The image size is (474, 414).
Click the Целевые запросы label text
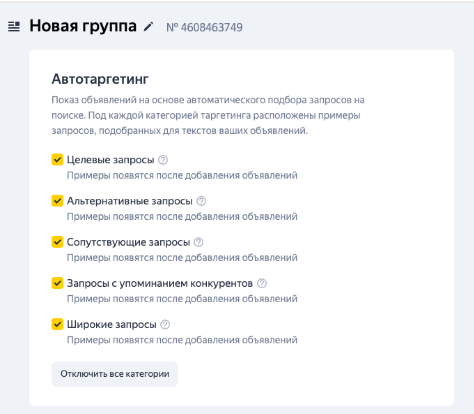pyautogui.click(x=111, y=160)
